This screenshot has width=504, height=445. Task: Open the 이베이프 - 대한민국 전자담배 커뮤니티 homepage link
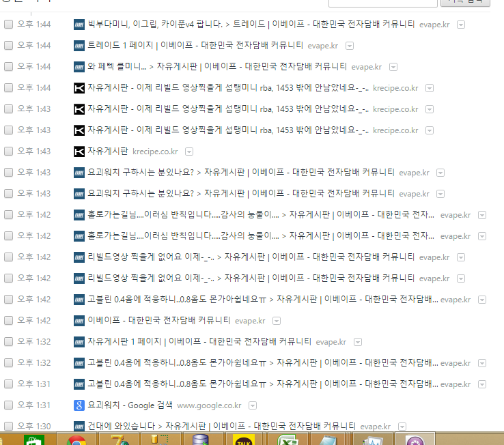(159, 321)
